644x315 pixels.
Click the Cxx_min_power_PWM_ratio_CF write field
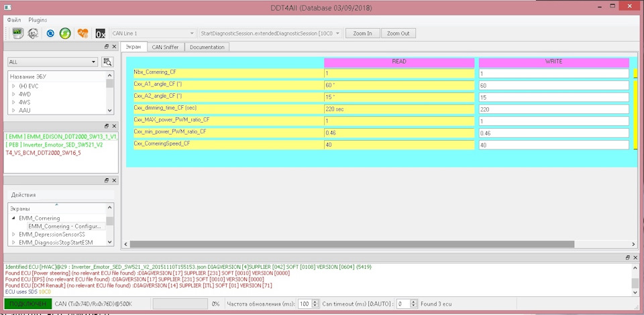point(553,133)
